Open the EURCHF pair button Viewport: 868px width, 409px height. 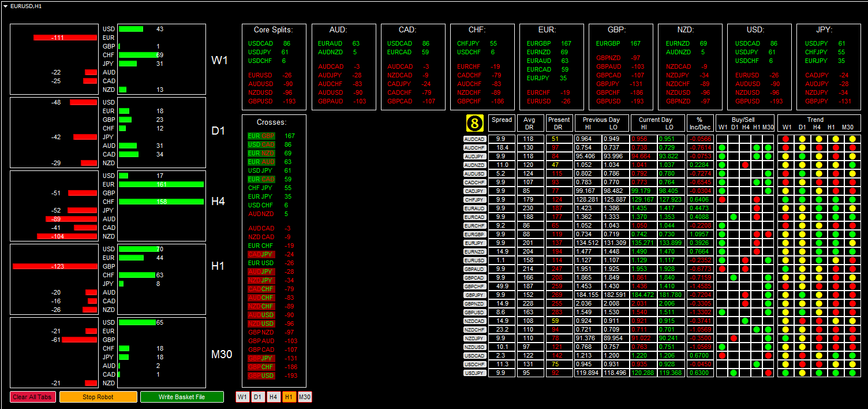[474, 226]
